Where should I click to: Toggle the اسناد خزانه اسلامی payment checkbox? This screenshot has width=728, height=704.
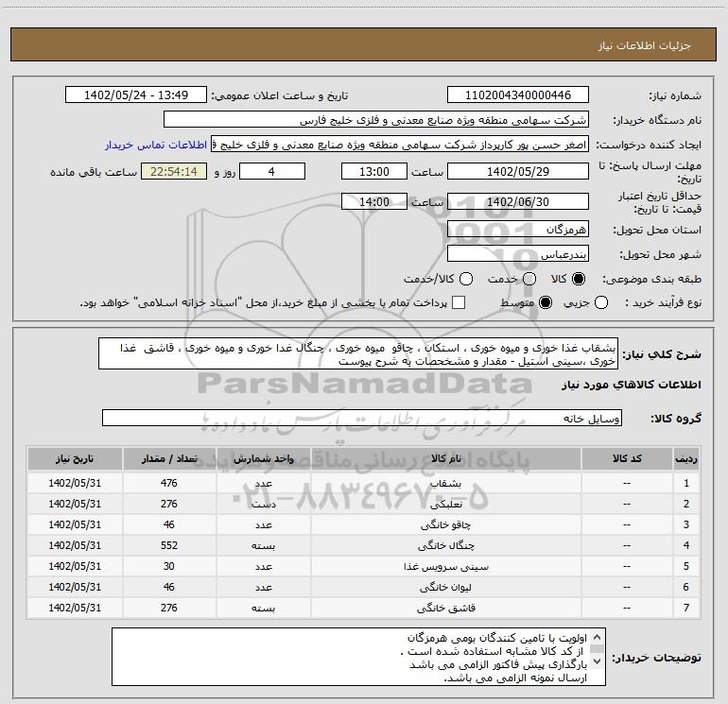[459, 302]
